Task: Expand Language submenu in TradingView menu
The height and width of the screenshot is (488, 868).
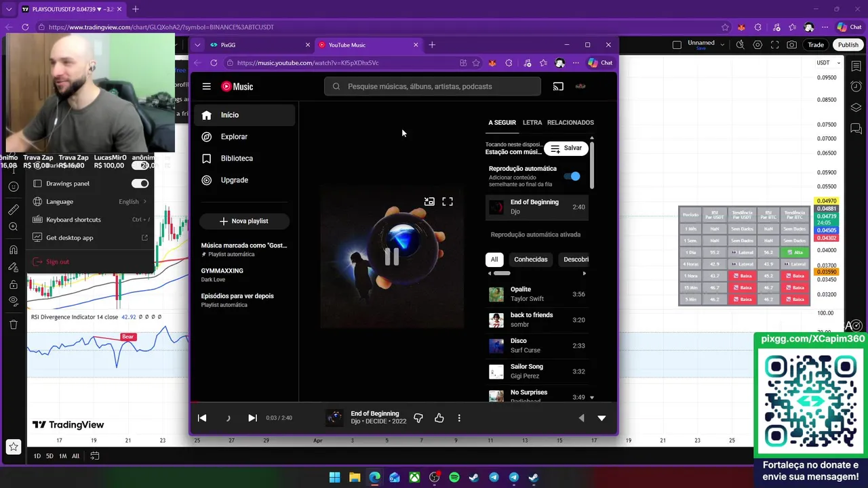Action: click(90, 202)
